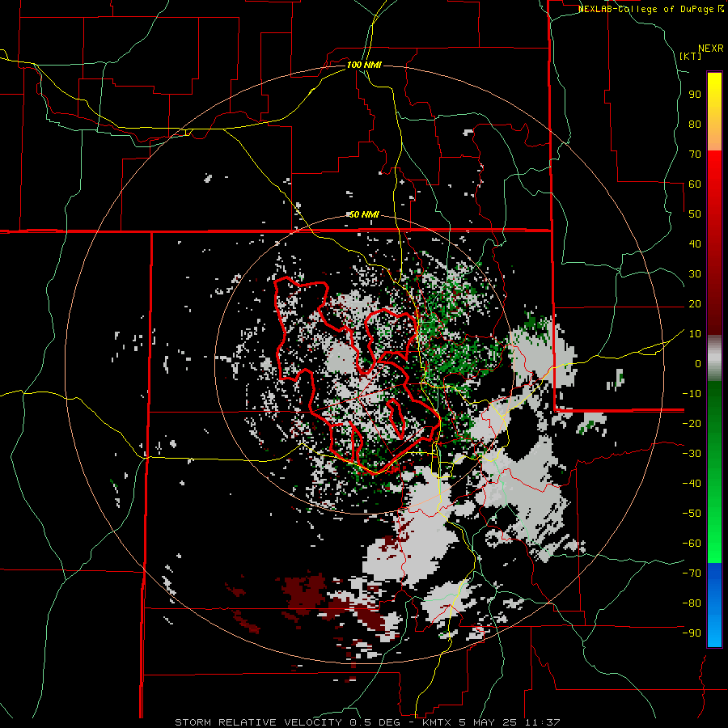Click the positive 90 value on the velocity scale
The image size is (728, 728).
click(695, 95)
